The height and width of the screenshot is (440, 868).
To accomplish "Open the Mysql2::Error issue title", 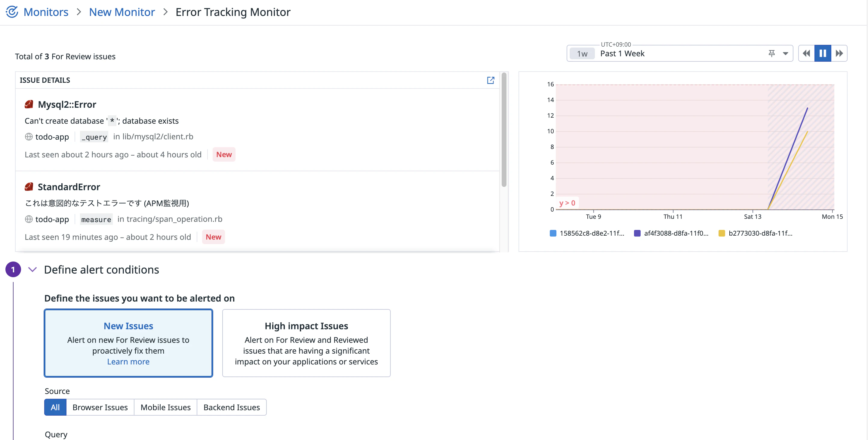I will click(x=67, y=104).
